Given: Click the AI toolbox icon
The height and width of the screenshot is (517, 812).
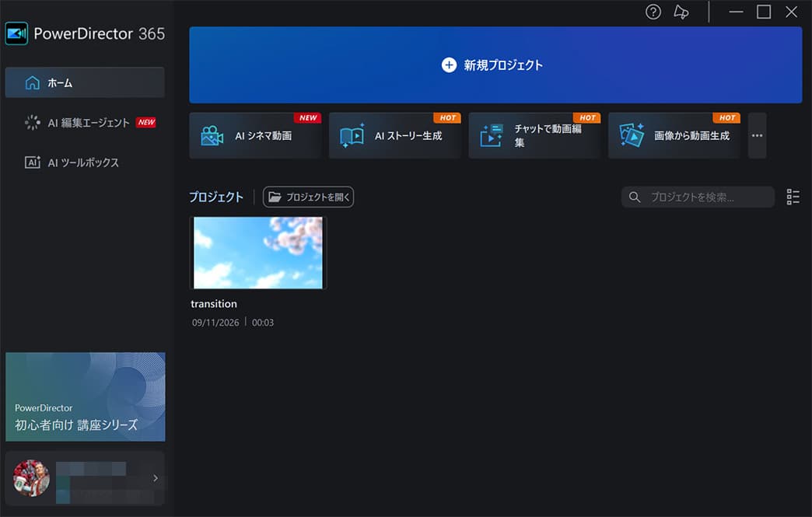Looking at the screenshot, I should point(32,162).
